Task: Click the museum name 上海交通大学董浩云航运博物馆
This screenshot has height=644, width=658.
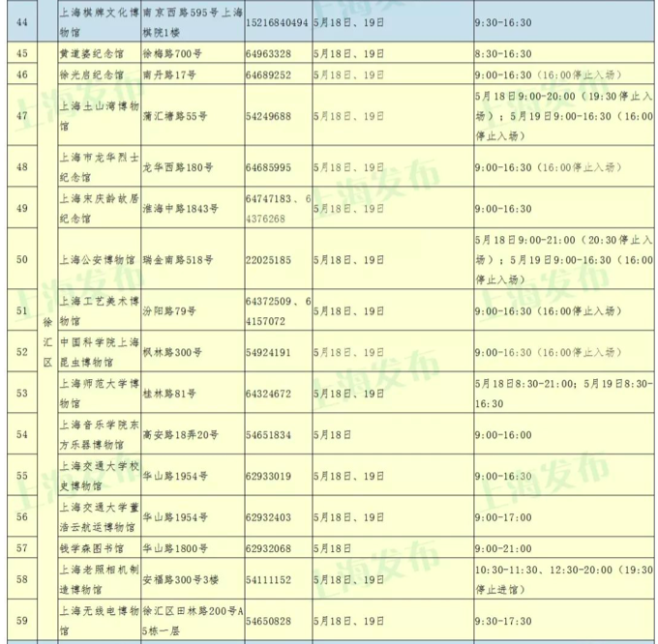Action: point(99,516)
